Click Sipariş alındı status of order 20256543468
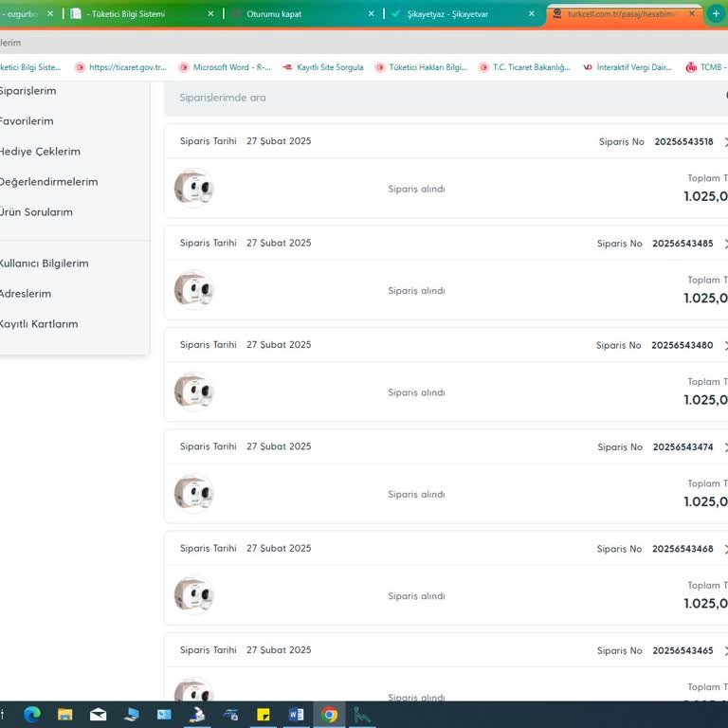The image size is (728, 728). click(x=416, y=595)
